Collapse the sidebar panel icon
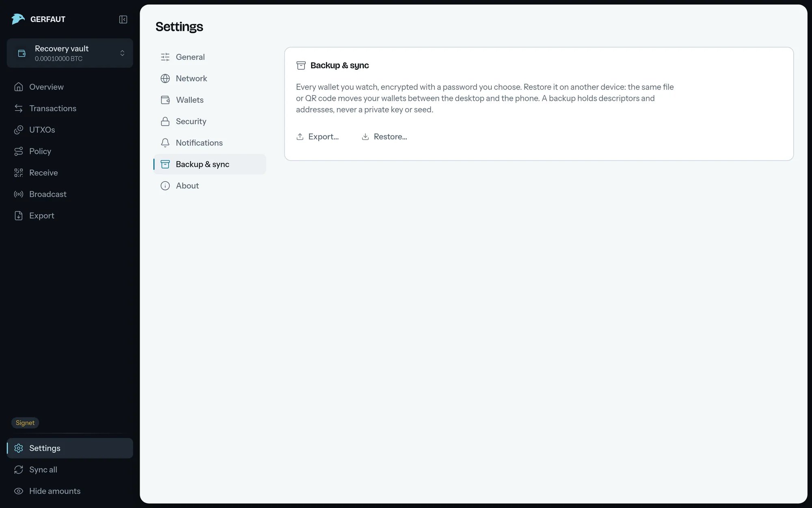 point(123,19)
